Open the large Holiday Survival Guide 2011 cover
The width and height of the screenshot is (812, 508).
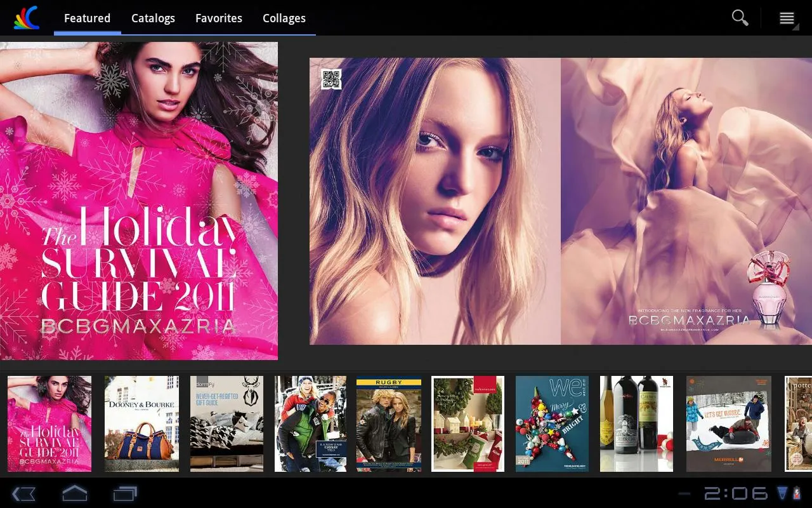[139, 201]
